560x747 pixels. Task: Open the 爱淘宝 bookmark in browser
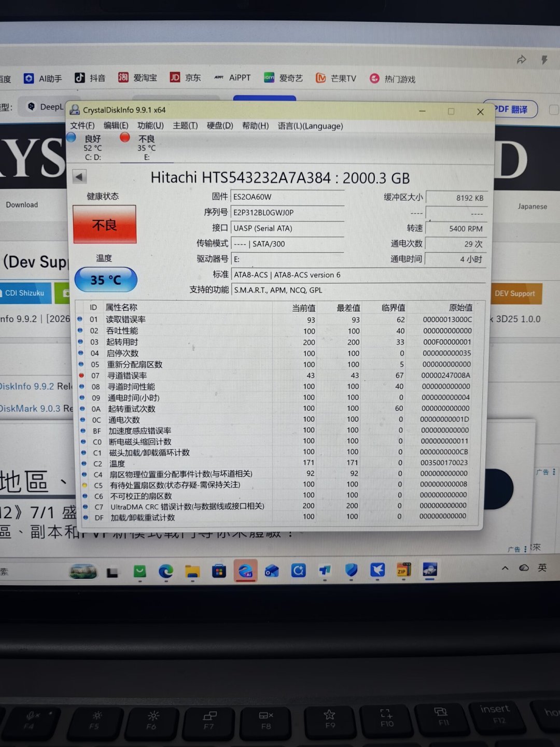click(x=137, y=77)
